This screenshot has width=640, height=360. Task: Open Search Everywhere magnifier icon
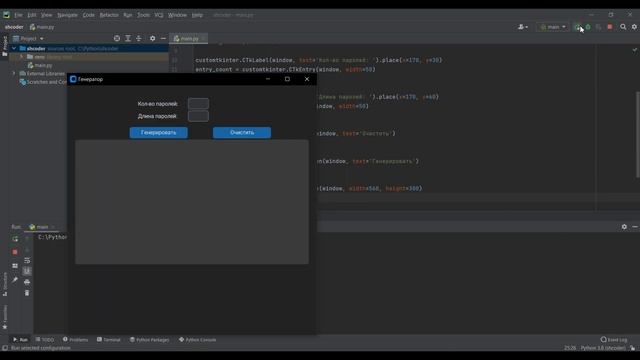click(623, 27)
